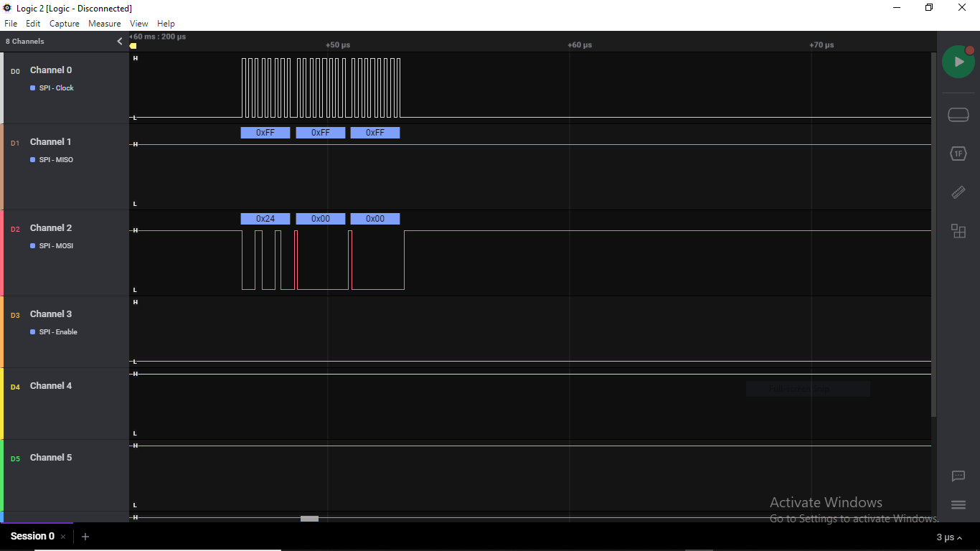Open the Capture menu
The image size is (980, 551).
click(x=65, y=24)
